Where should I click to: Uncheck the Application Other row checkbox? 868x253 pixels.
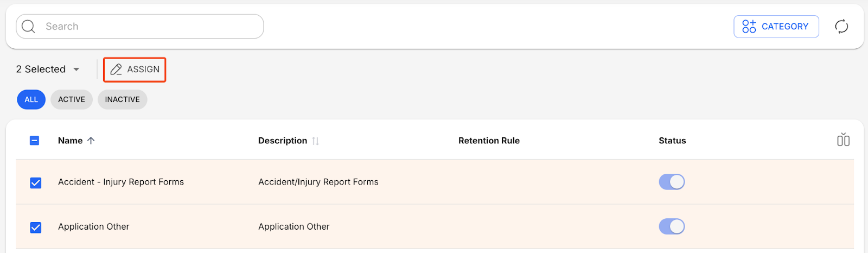click(x=36, y=227)
